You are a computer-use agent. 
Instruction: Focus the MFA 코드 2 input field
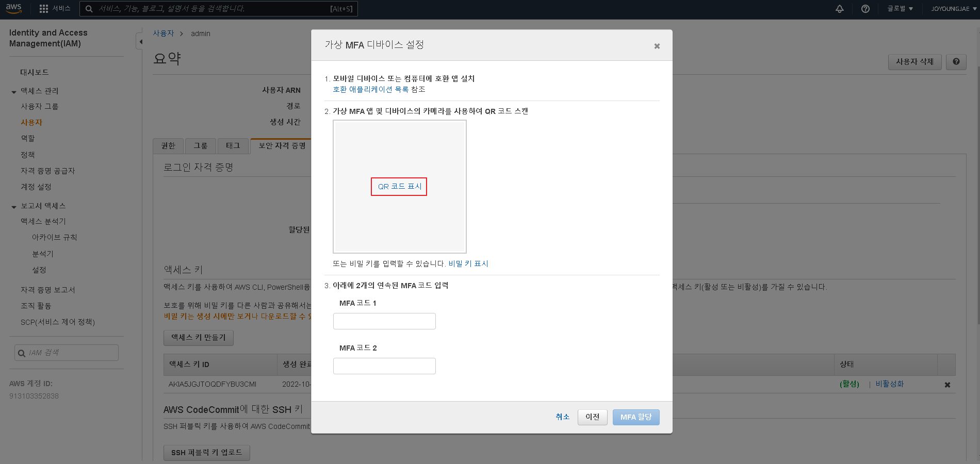(x=384, y=366)
